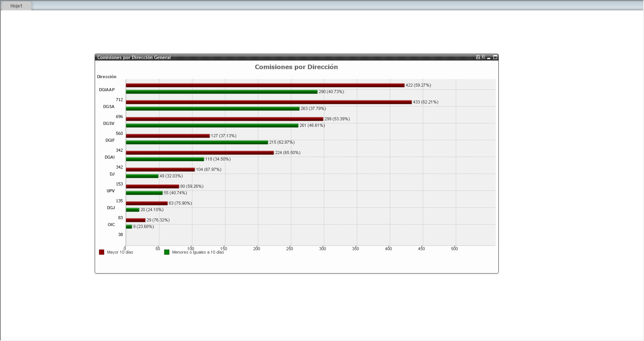The width and height of the screenshot is (644, 341).
Task: Select the UPV axis label
Action: tap(110, 191)
